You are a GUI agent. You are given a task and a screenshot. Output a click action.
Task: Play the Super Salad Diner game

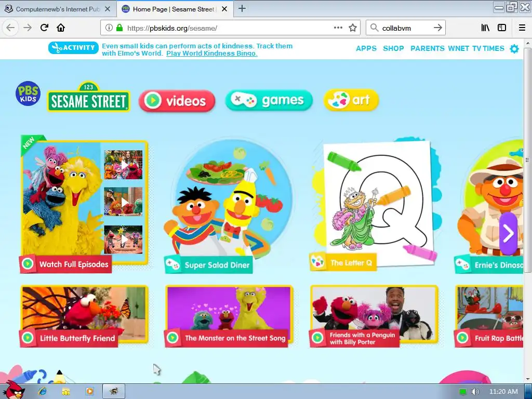click(229, 205)
